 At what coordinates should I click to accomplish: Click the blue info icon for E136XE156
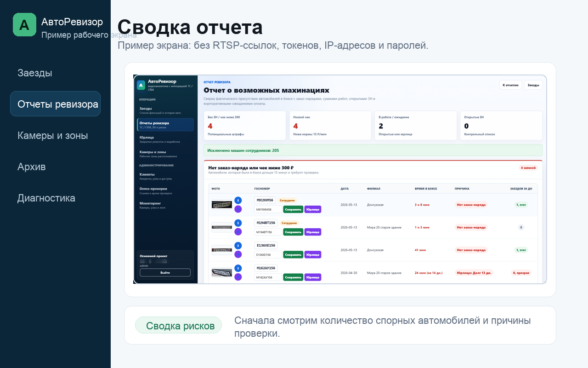click(x=238, y=246)
